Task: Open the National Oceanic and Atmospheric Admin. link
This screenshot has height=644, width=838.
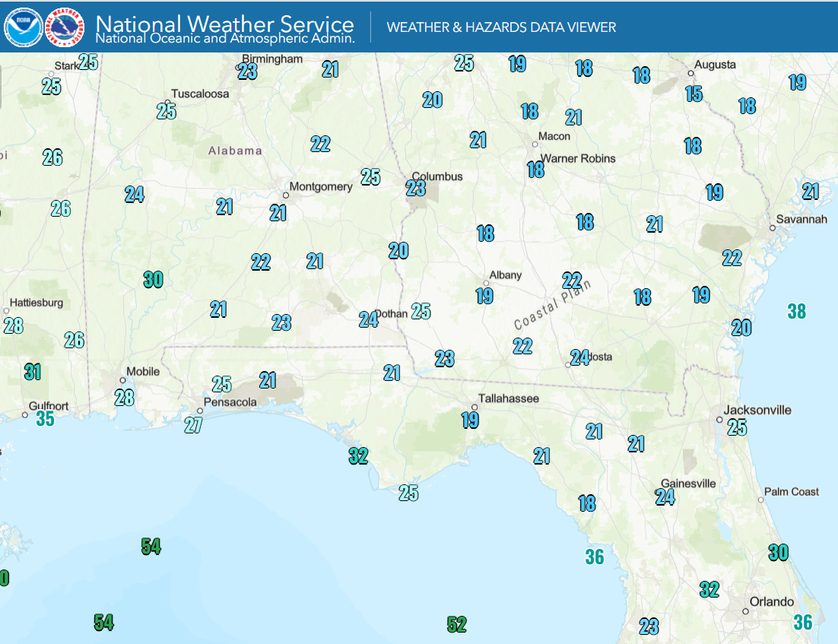Action: pos(225,39)
